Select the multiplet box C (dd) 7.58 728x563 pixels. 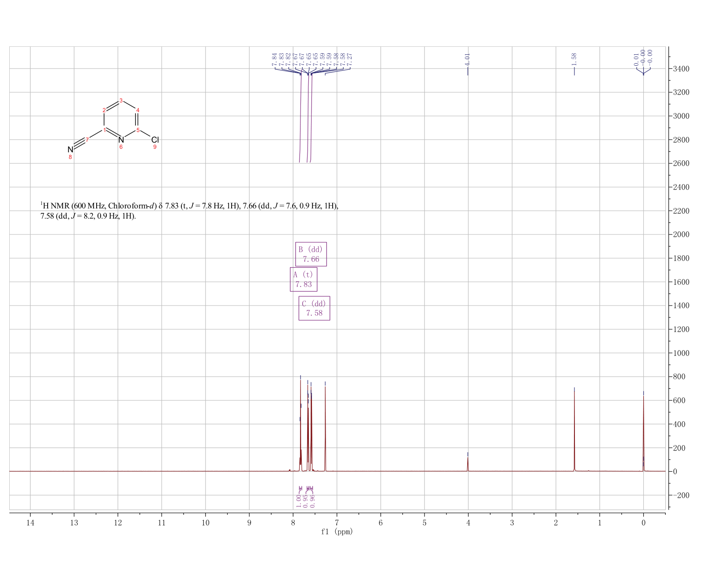pos(314,308)
